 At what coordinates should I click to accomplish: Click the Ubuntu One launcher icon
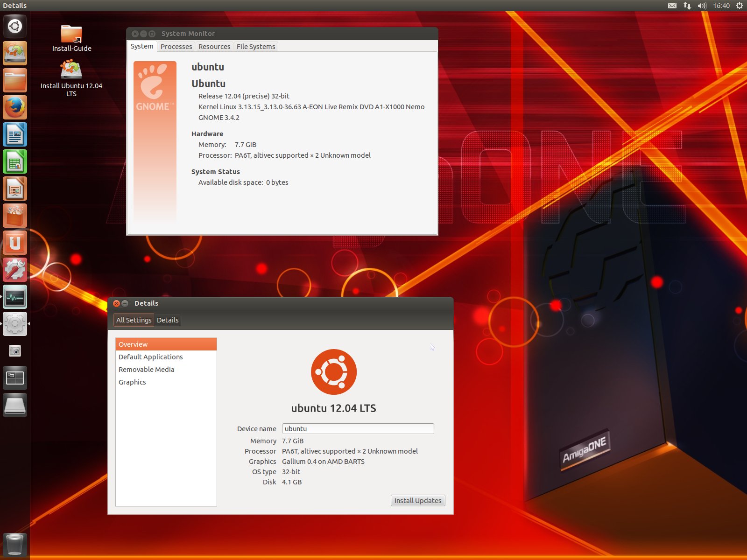pyautogui.click(x=15, y=243)
